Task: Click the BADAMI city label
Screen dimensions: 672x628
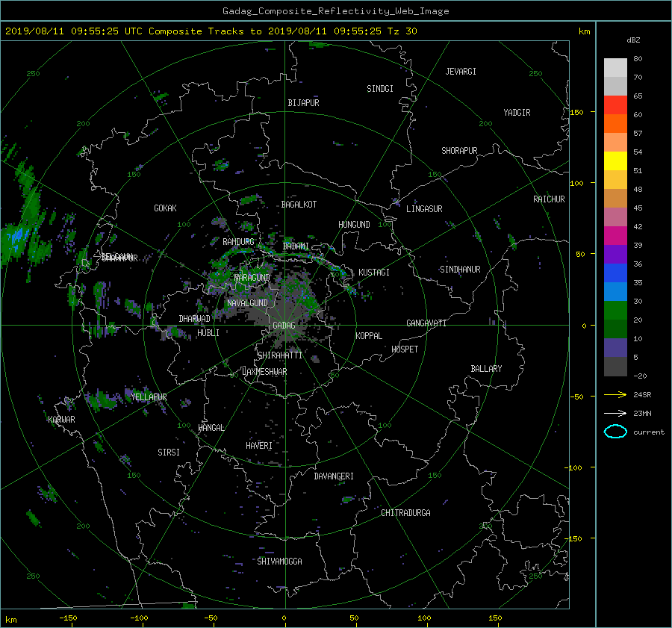Action: [x=296, y=246]
